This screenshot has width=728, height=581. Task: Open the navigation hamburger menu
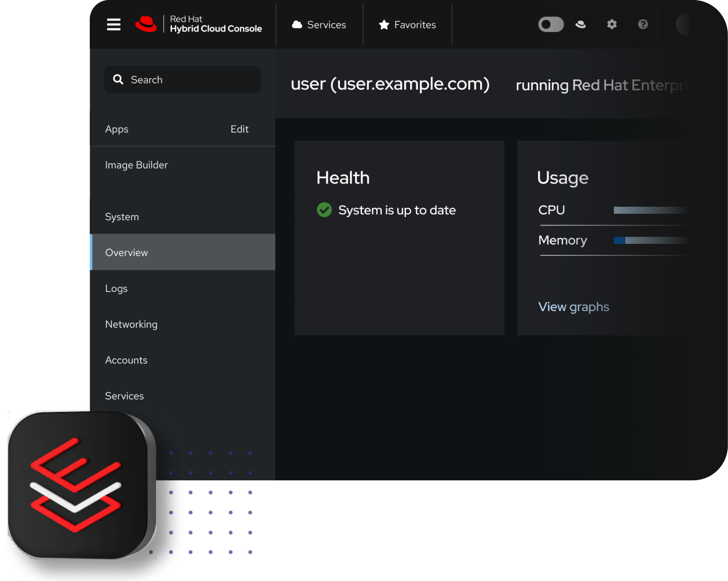[114, 24]
